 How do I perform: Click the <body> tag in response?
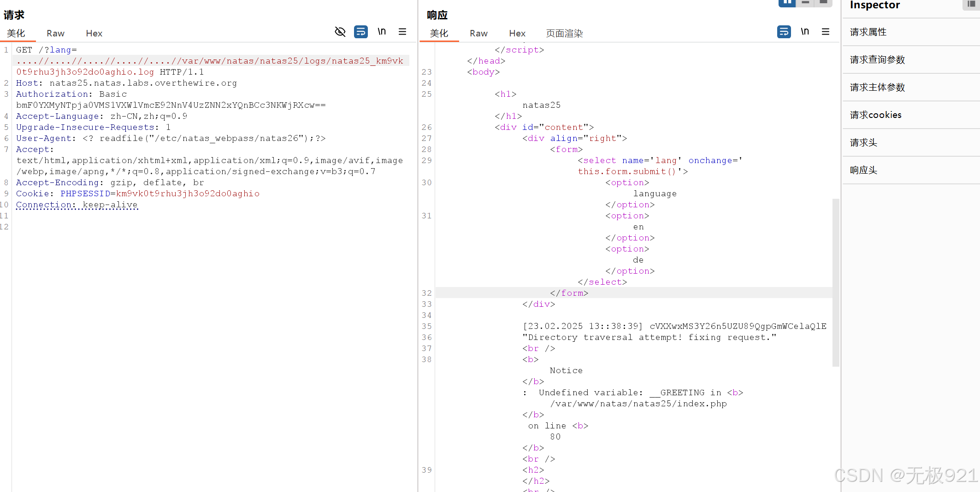click(x=484, y=72)
